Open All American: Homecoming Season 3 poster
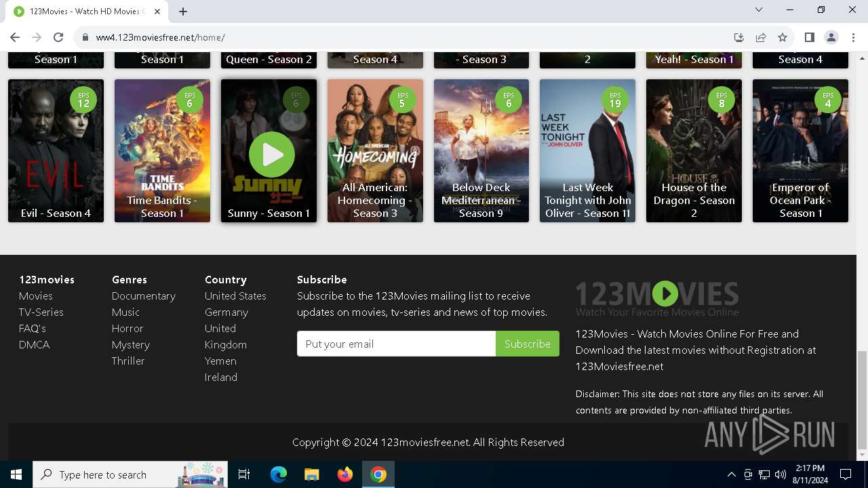The height and width of the screenshot is (488, 868). coord(375,150)
